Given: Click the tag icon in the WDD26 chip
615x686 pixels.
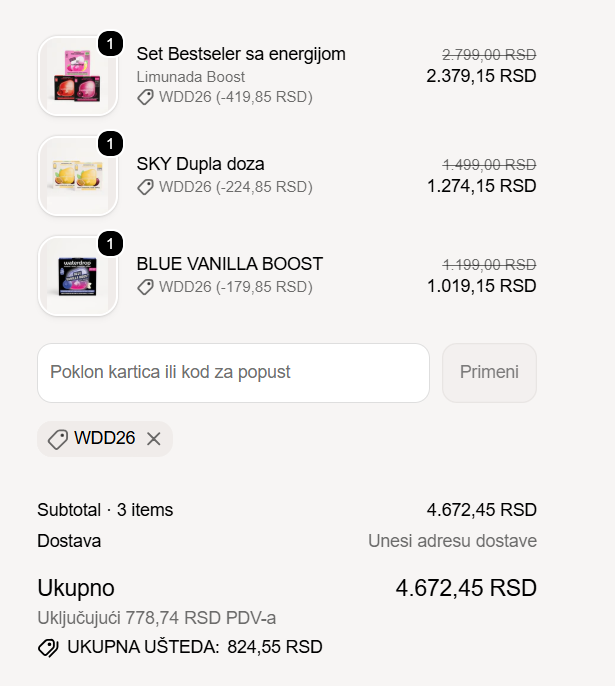Looking at the screenshot, I should (x=58, y=439).
